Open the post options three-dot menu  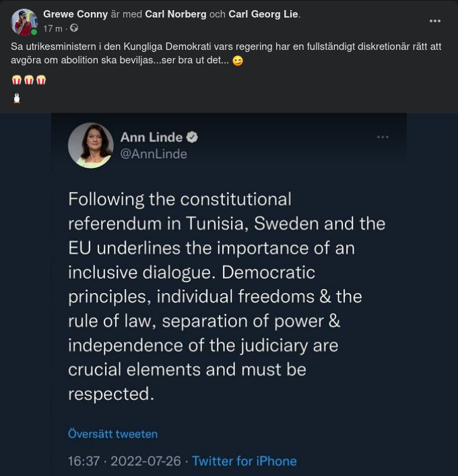(435, 21)
